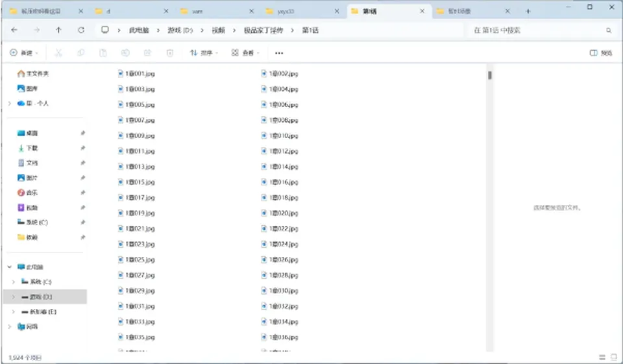Select the file ending 024.jpg
The image size is (623, 364).
(279, 244)
